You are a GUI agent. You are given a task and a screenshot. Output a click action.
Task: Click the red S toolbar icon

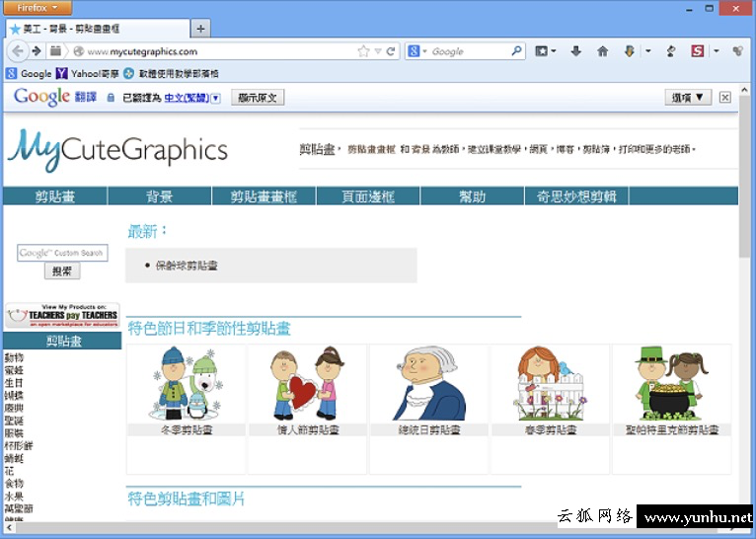coord(697,51)
